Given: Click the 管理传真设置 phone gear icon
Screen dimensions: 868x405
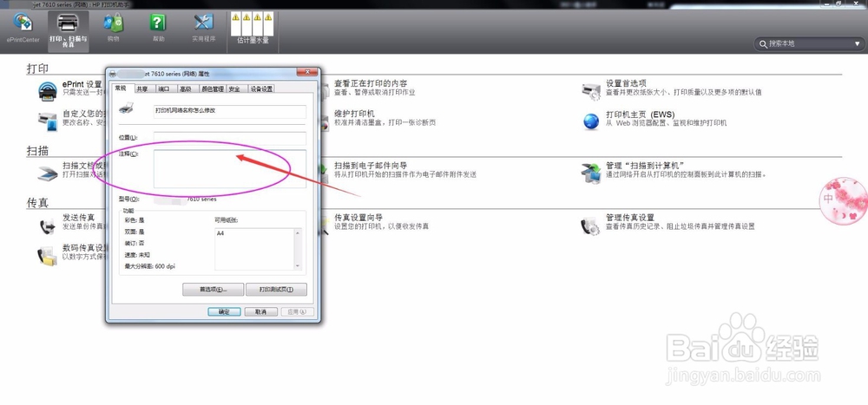Looking at the screenshot, I should [x=590, y=226].
